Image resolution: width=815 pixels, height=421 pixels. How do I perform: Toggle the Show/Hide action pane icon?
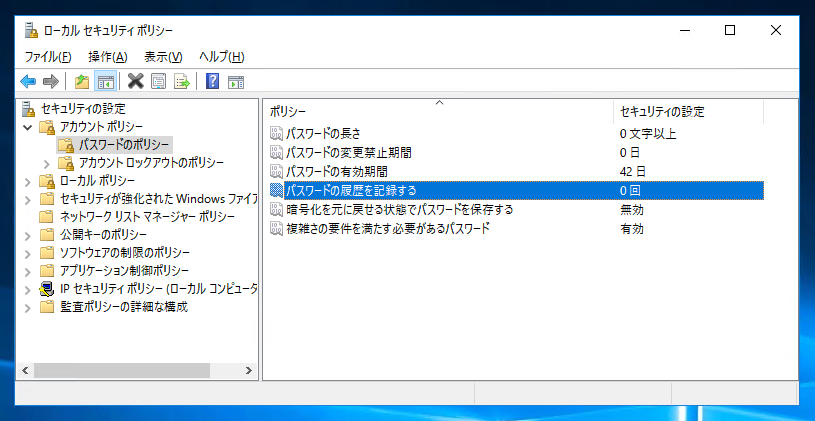(x=236, y=82)
